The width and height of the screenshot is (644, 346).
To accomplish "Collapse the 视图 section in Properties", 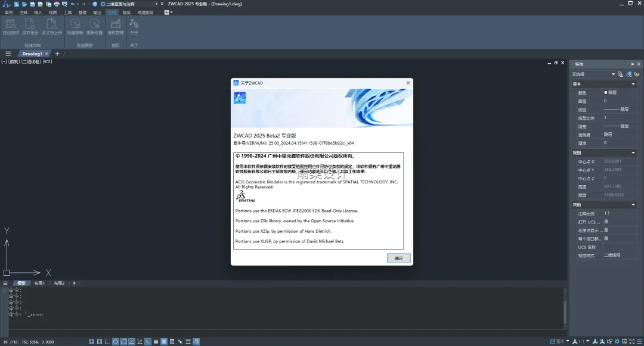I will (633, 152).
